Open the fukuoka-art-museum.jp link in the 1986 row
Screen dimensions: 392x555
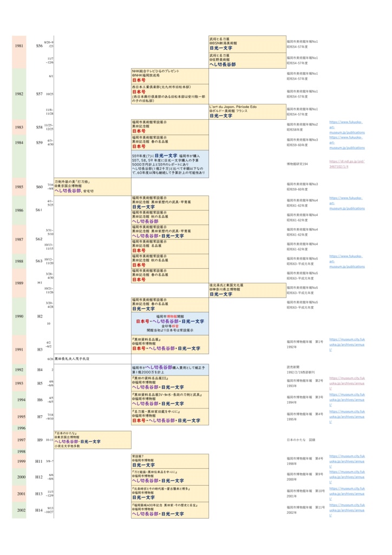point(347,203)
